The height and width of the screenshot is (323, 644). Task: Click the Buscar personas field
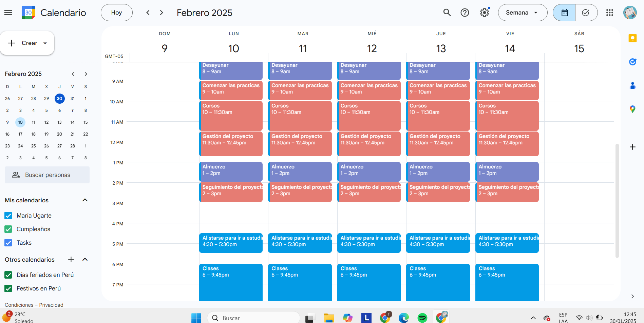(x=47, y=175)
